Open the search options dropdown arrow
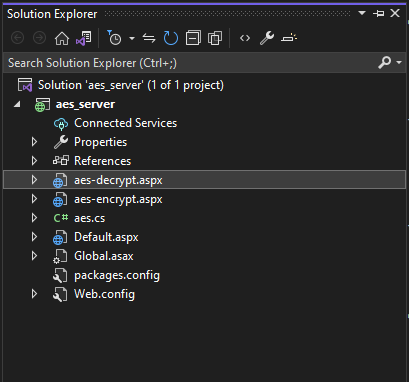Image resolution: width=409 pixels, height=382 pixels. pyautogui.click(x=399, y=62)
